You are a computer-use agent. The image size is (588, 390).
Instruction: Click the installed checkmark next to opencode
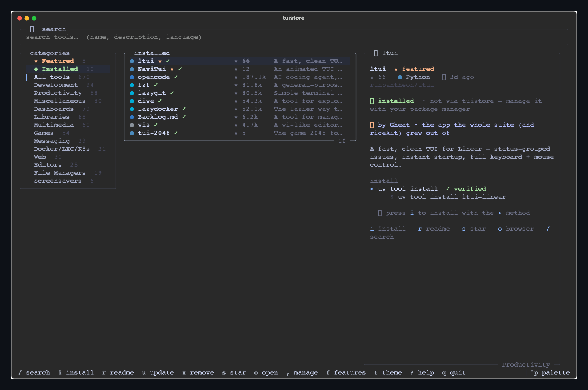(176, 77)
